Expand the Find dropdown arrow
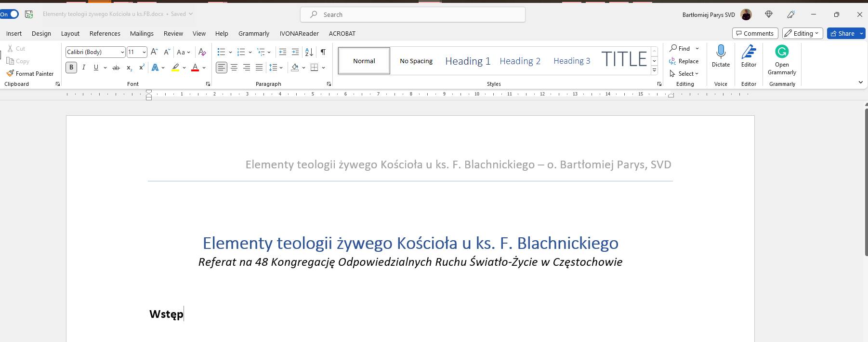The height and width of the screenshot is (342, 868). 697,48
